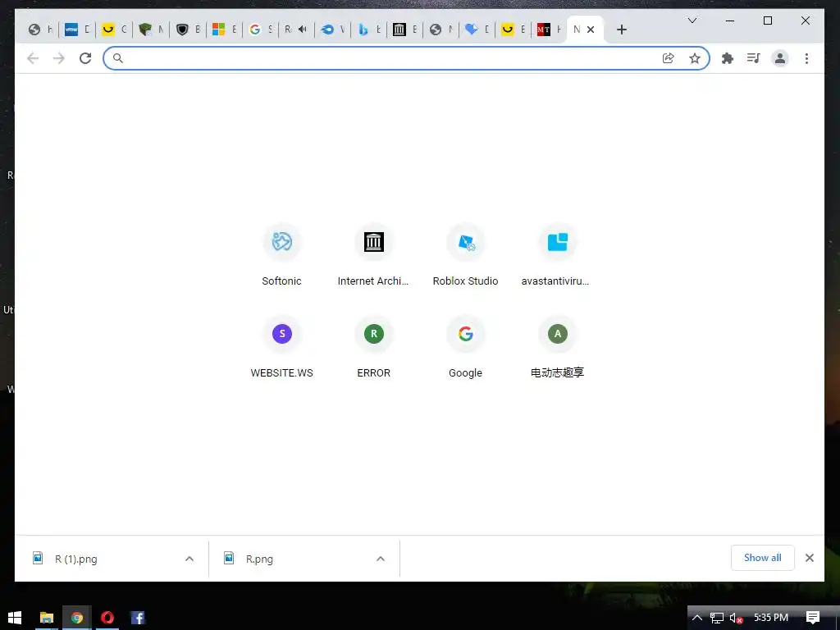840x630 pixels.
Task: Go forward with the forward arrow
Action: coord(59,58)
